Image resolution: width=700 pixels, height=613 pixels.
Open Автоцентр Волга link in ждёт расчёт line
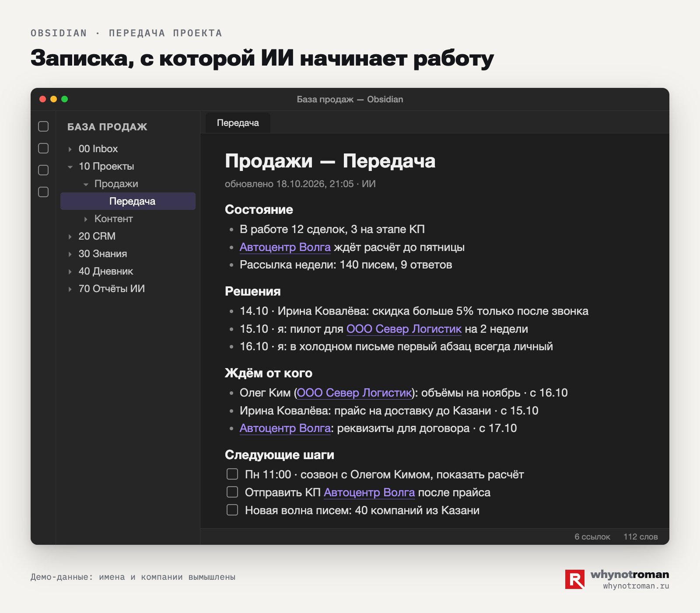pyautogui.click(x=285, y=247)
